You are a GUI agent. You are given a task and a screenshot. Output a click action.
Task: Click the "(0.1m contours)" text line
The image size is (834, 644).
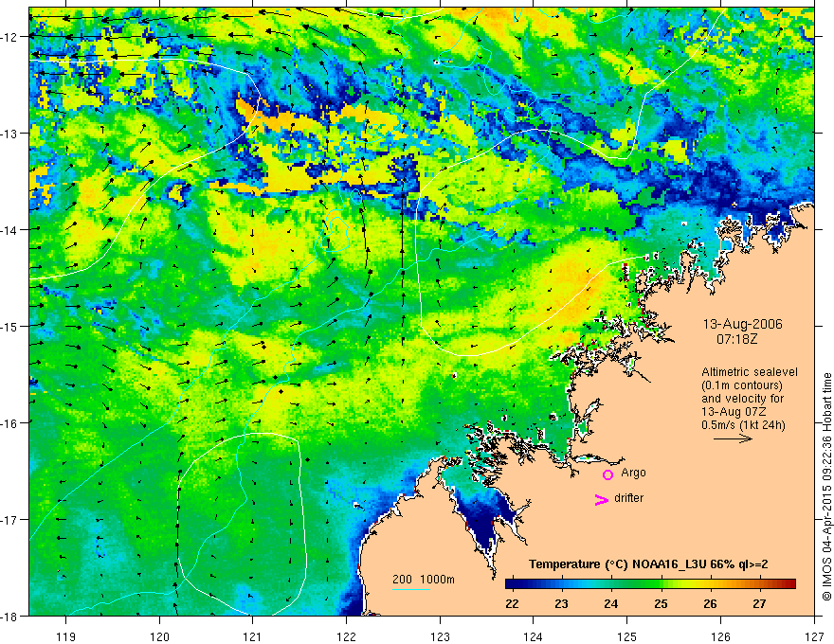[x=741, y=385]
